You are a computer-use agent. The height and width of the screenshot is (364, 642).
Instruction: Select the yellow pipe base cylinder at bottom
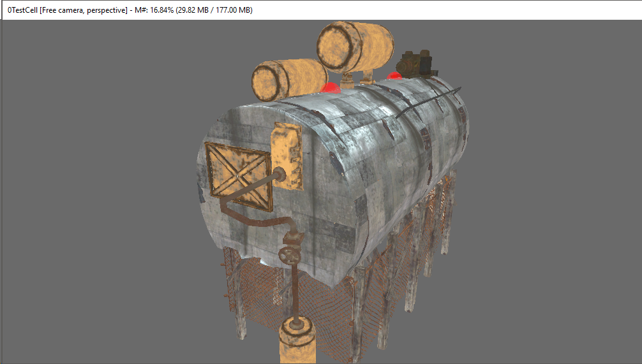297,340
